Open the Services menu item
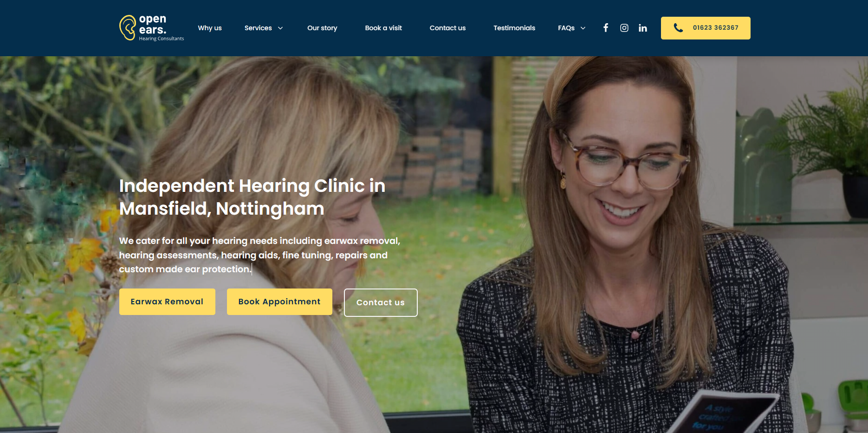Screen dimensions: 868x433 click(x=258, y=28)
